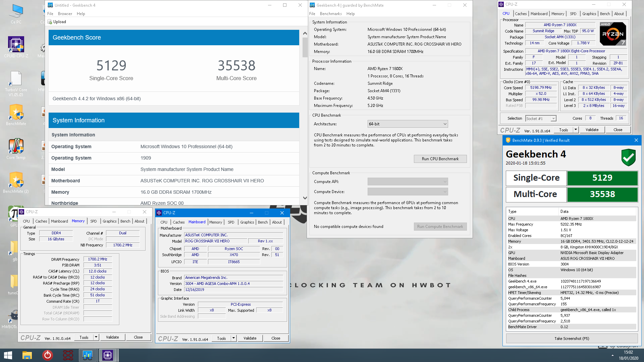This screenshot has height=362, width=644.
Task: Switch to the CPU-Z taskbar app
Action: coord(108,355)
